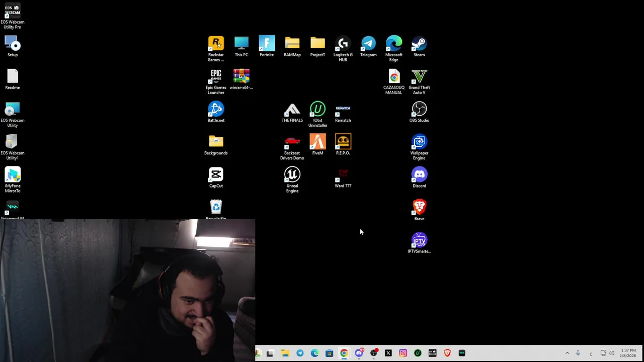This screenshot has width=644, height=362.
Task: Open File Explorer from the taskbar
Action: (x=285, y=353)
